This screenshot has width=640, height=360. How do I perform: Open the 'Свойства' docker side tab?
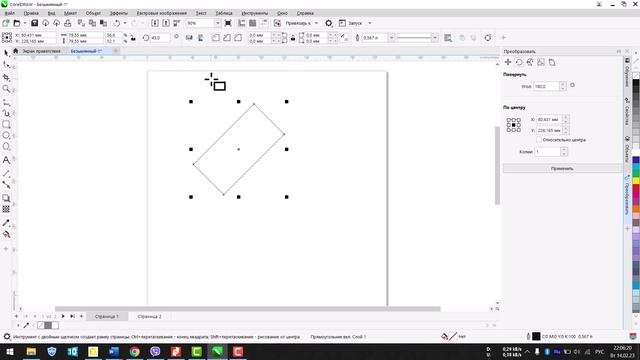627,111
